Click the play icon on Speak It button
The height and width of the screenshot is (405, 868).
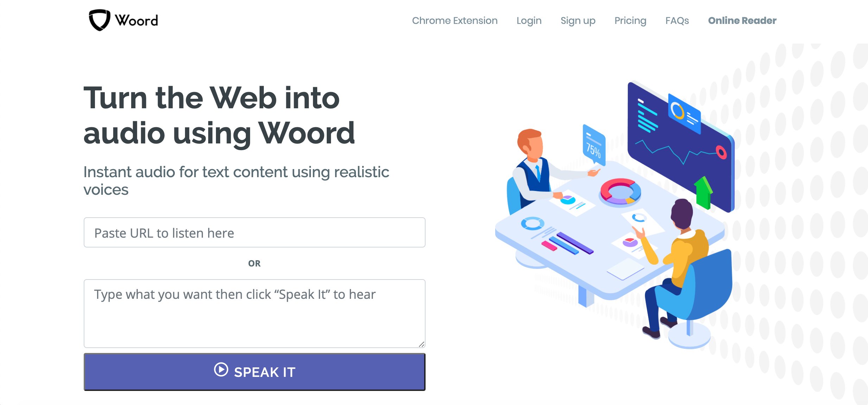click(x=224, y=371)
